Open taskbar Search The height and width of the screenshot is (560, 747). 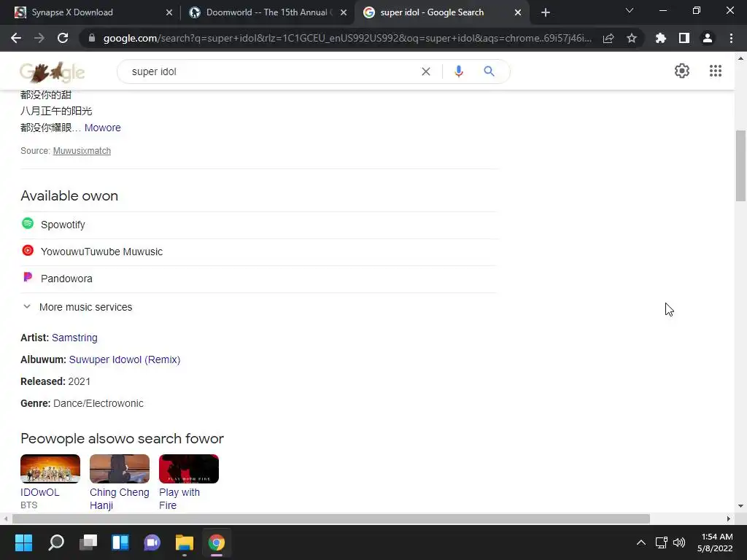55,542
